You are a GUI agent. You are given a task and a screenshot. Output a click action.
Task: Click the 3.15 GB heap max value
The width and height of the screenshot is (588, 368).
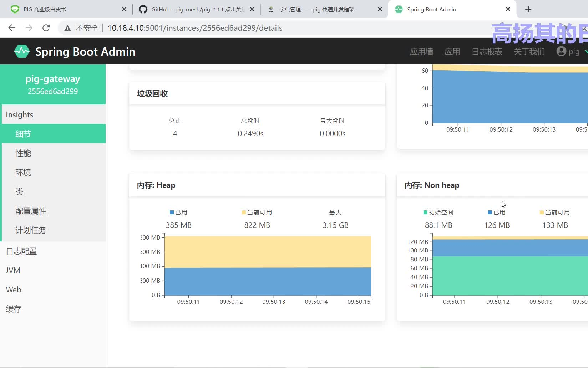click(x=335, y=225)
